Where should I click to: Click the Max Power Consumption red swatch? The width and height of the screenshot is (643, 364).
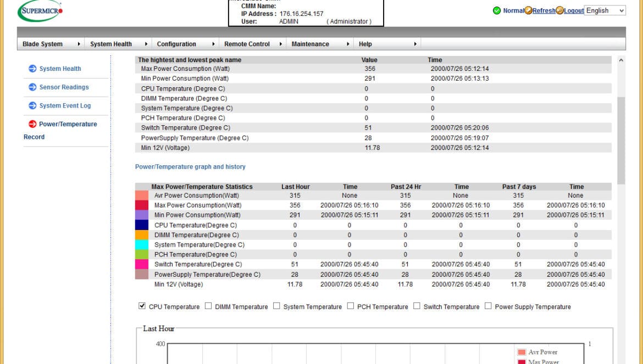141,205
